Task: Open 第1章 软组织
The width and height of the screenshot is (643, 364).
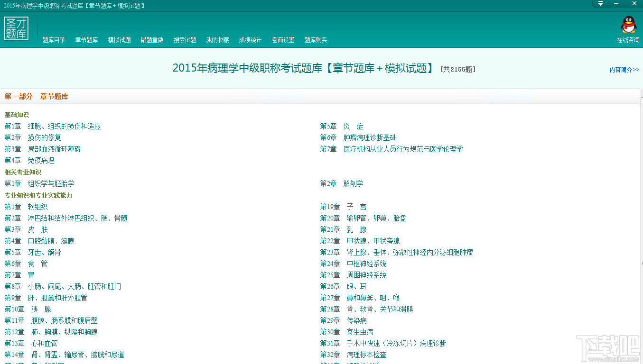Action: pyautogui.click(x=26, y=207)
